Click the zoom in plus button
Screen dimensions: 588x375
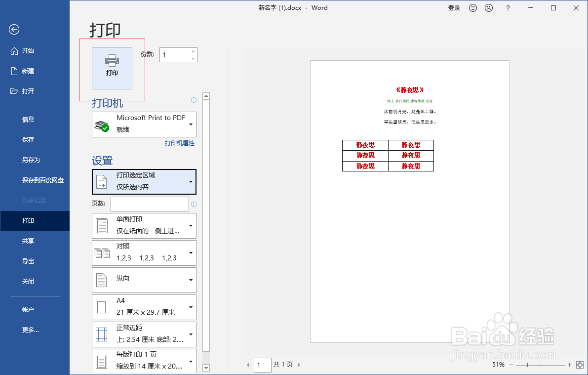click(x=570, y=365)
